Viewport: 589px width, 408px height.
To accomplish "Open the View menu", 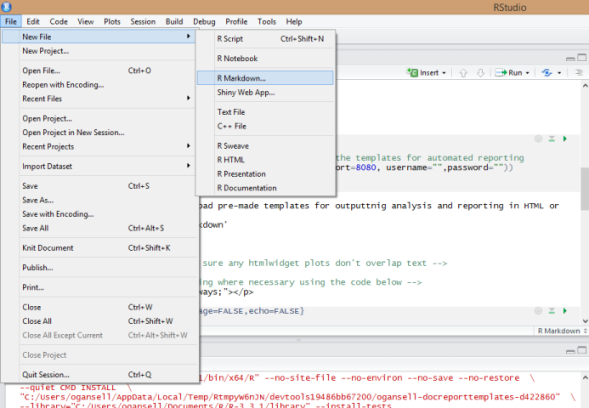I will 86,21.
